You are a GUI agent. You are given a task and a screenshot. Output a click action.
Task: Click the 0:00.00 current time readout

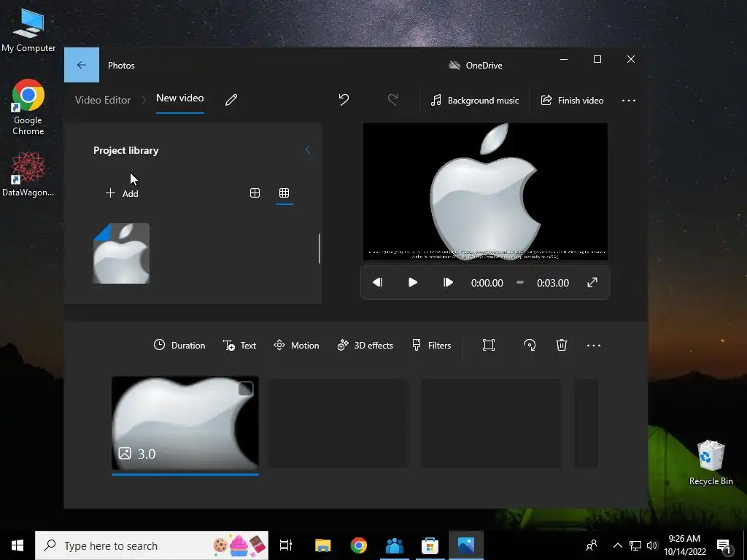click(487, 283)
